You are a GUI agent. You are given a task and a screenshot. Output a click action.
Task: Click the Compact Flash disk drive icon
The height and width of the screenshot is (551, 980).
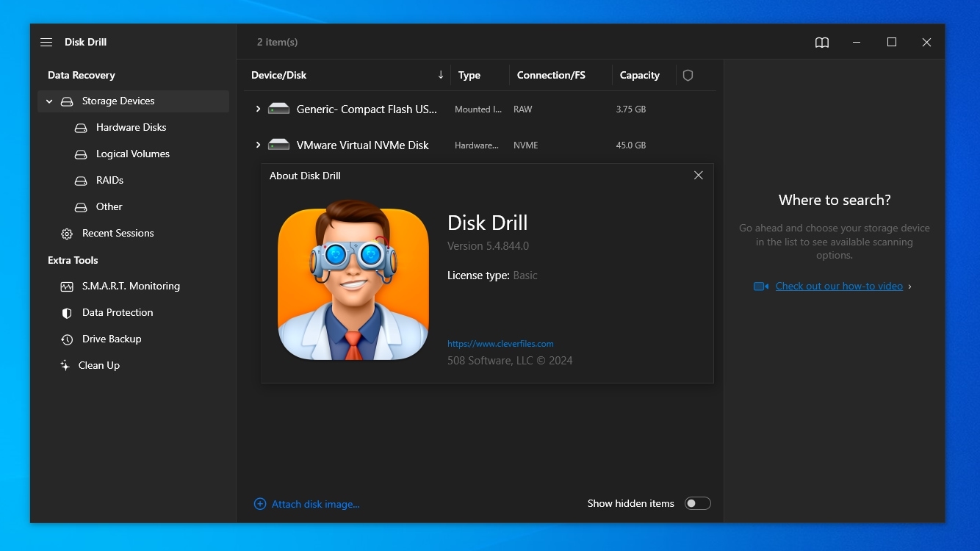(278, 109)
